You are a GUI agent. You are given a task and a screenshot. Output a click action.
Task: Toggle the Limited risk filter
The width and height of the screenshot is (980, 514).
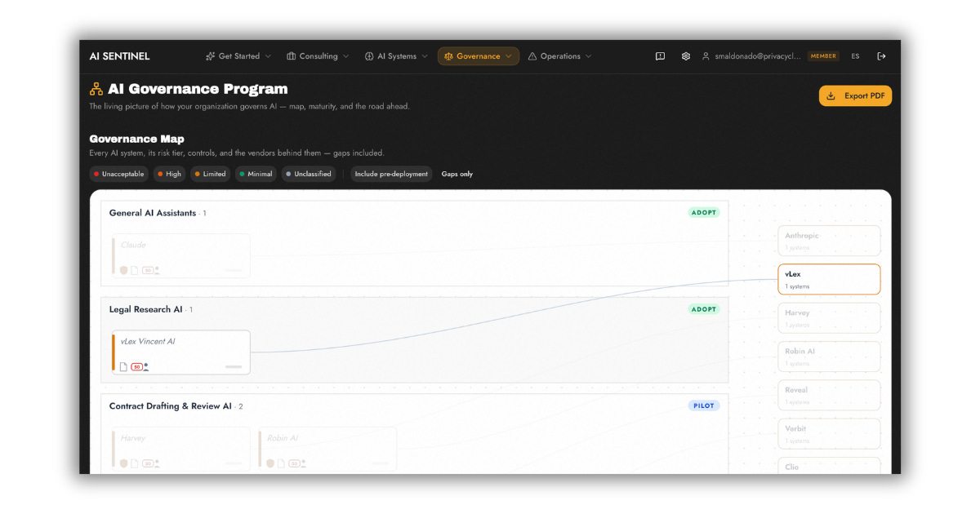coord(211,174)
